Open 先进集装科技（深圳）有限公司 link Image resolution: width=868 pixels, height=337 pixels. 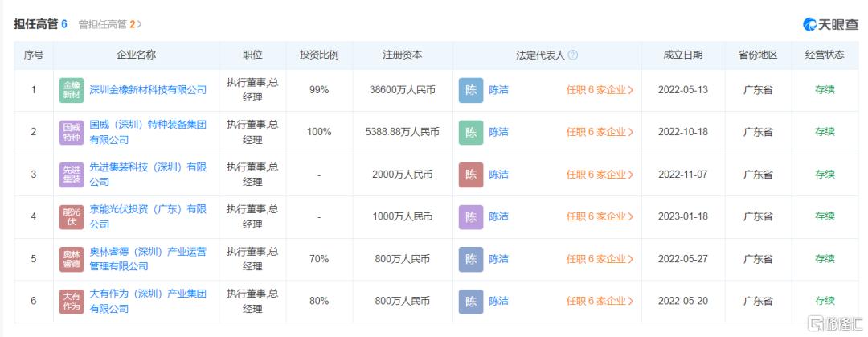[x=148, y=174]
